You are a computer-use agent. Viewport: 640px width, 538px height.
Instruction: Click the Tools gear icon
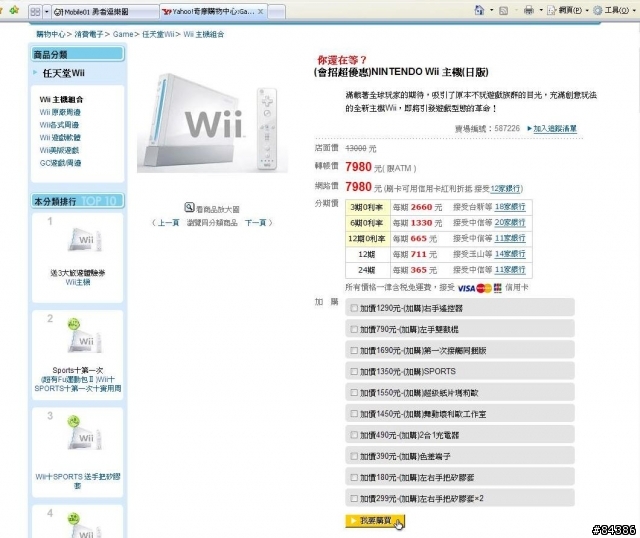click(598, 10)
